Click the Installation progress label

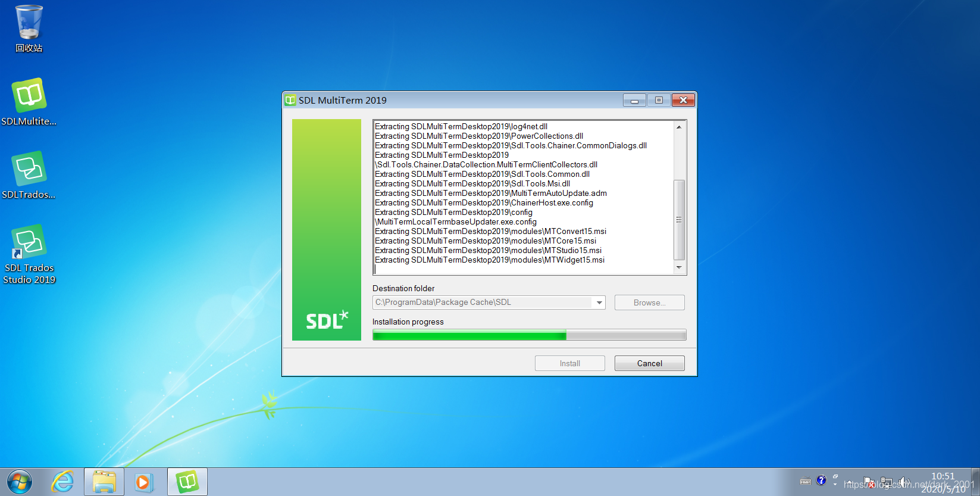pos(408,322)
